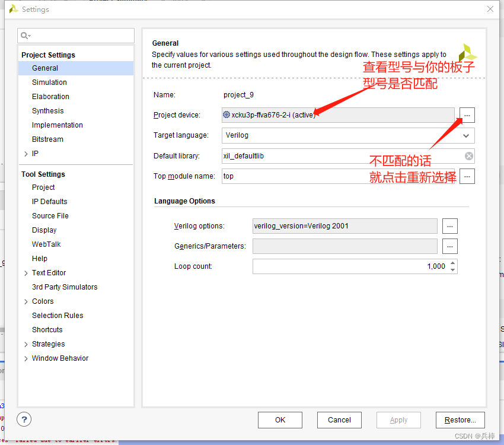Open the Target language dropdown
504x445 pixels.
coord(465,136)
